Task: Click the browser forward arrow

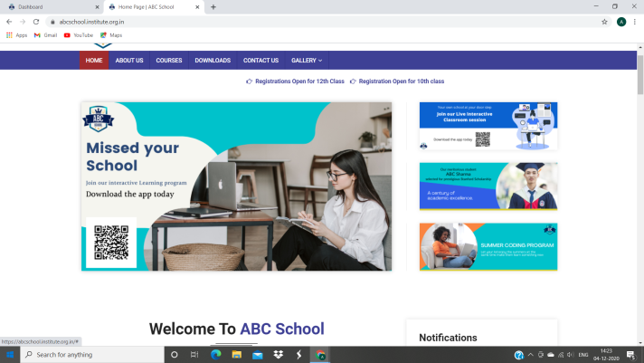Action: click(x=23, y=22)
